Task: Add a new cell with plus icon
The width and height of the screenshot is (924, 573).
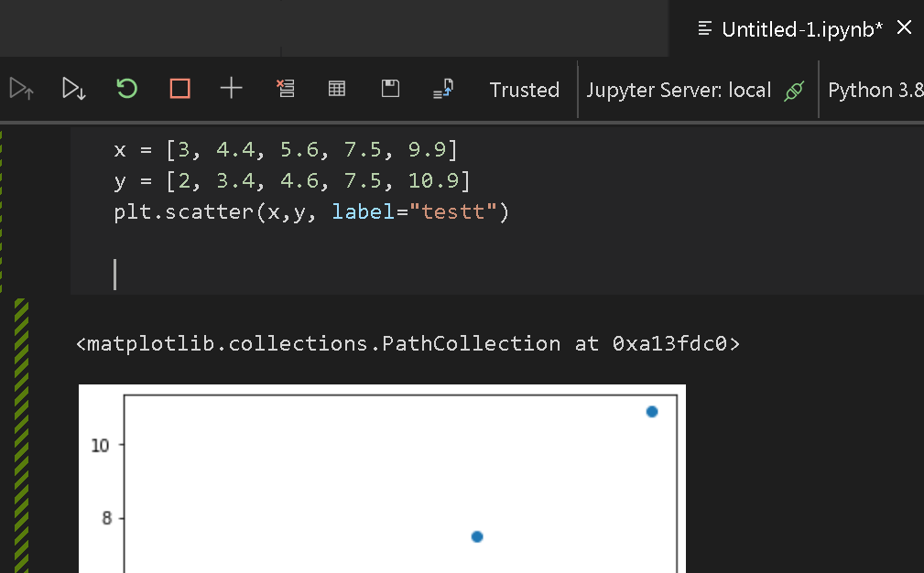Action: [x=231, y=89]
